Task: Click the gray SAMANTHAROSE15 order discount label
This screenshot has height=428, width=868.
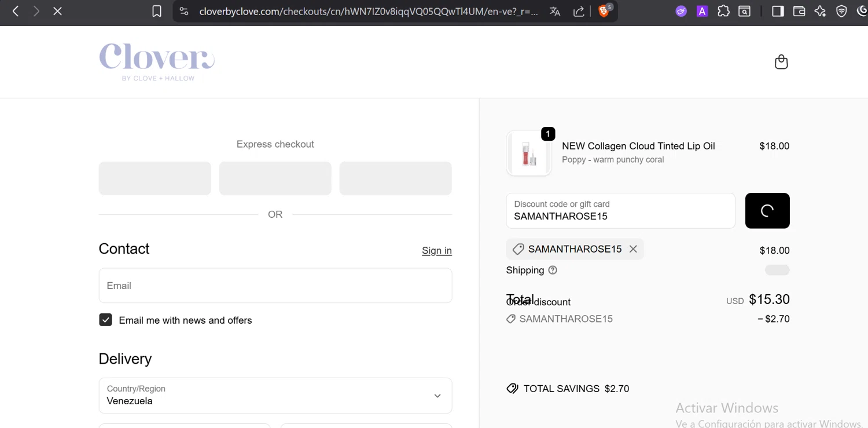Action: pyautogui.click(x=566, y=319)
